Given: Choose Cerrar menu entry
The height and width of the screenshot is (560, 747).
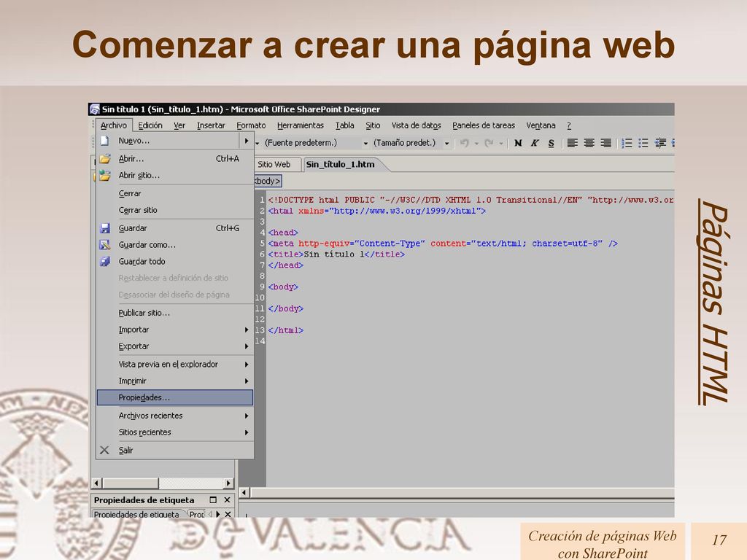Looking at the screenshot, I should click(x=175, y=193).
